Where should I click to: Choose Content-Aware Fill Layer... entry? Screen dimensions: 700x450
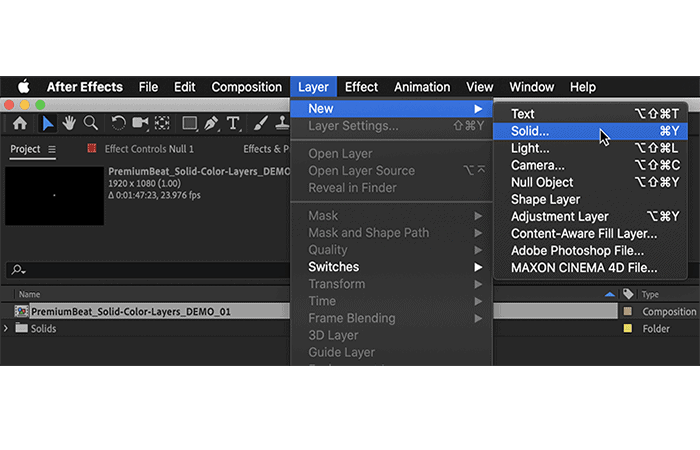click(590, 233)
